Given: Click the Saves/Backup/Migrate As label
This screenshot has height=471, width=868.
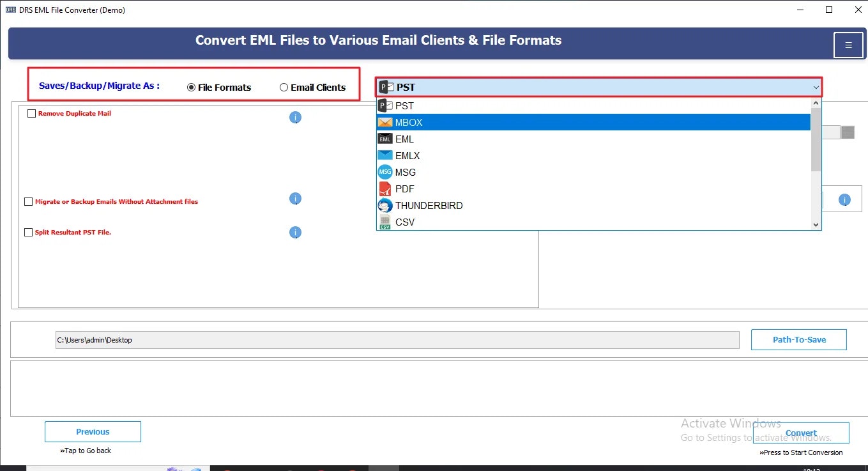Looking at the screenshot, I should click(x=99, y=85).
